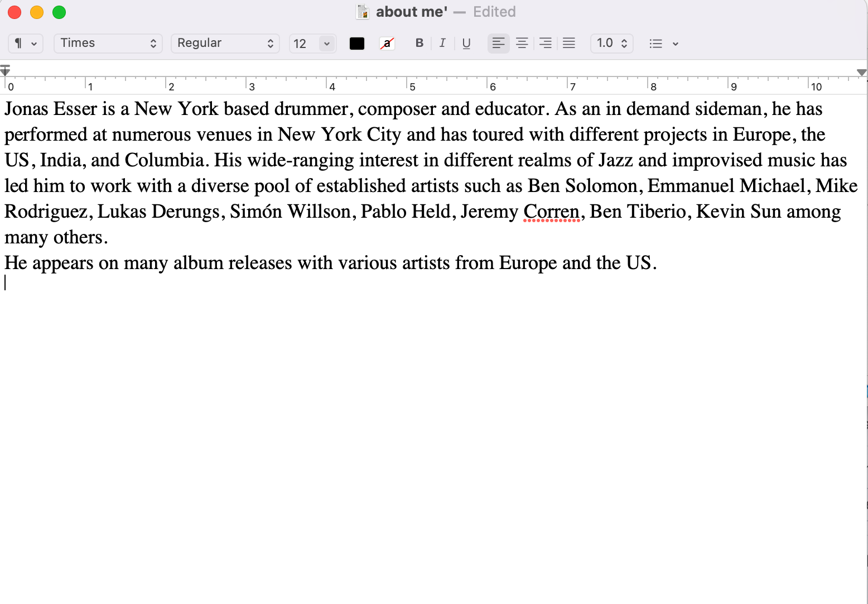Click the document proxy icon in title bar
The image size is (868, 604).
pos(363,12)
